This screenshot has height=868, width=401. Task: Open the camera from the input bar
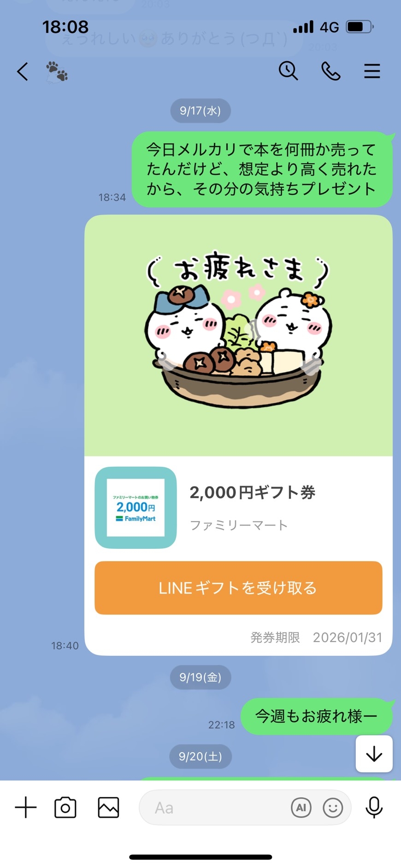pyautogui.click(x=65, y=808)
